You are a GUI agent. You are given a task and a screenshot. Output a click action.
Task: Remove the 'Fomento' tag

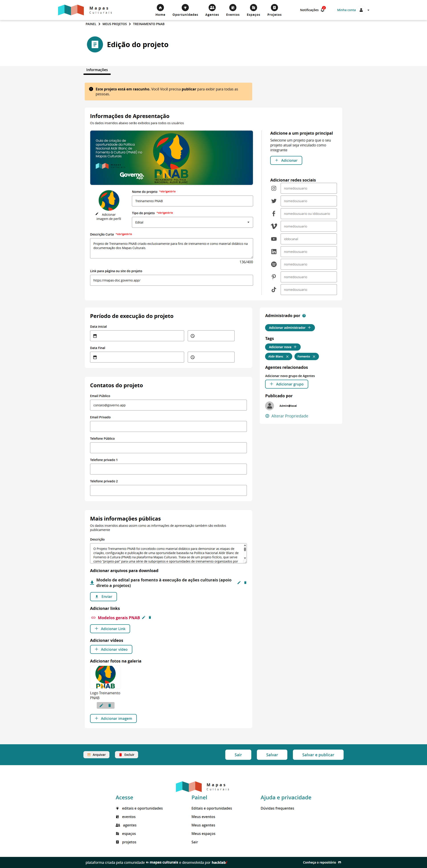[314, 357]
